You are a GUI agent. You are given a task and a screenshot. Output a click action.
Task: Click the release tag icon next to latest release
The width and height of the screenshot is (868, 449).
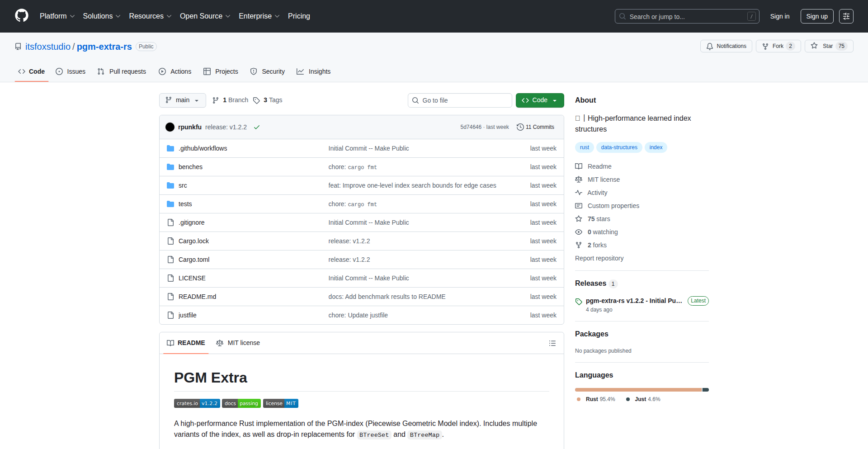point(579,301)
